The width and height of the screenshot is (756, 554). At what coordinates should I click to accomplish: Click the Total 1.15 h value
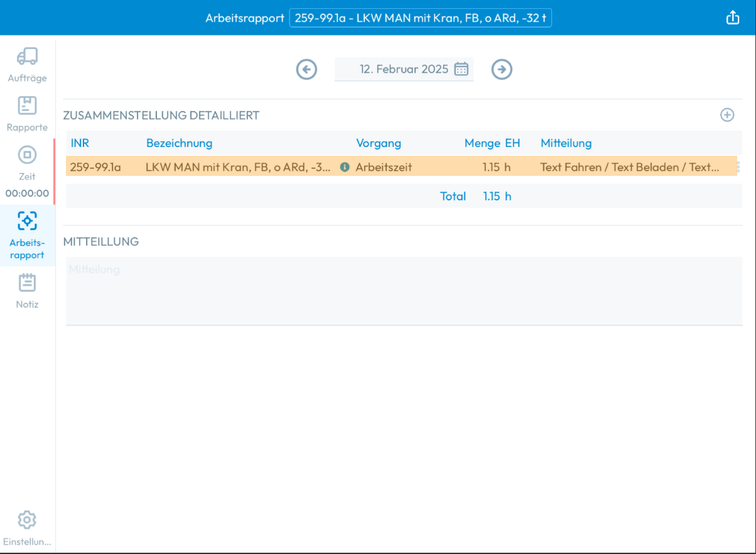(497, 196)
